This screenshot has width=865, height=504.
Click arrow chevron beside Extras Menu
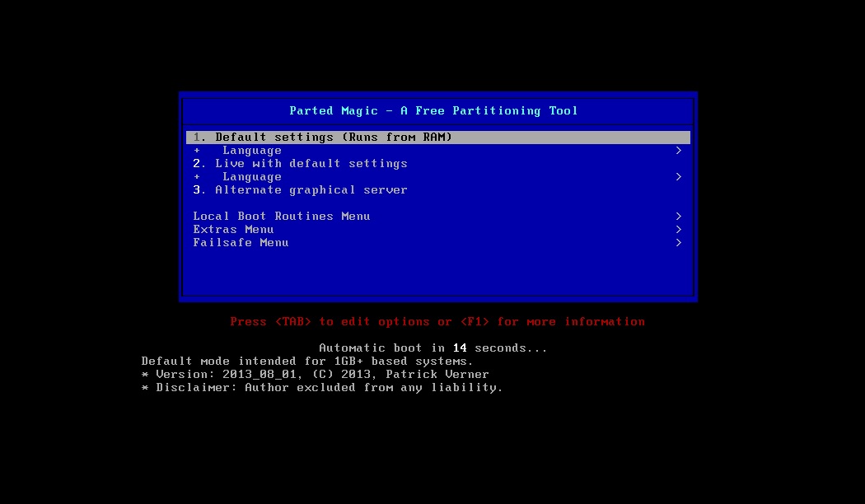pos(679,230)
